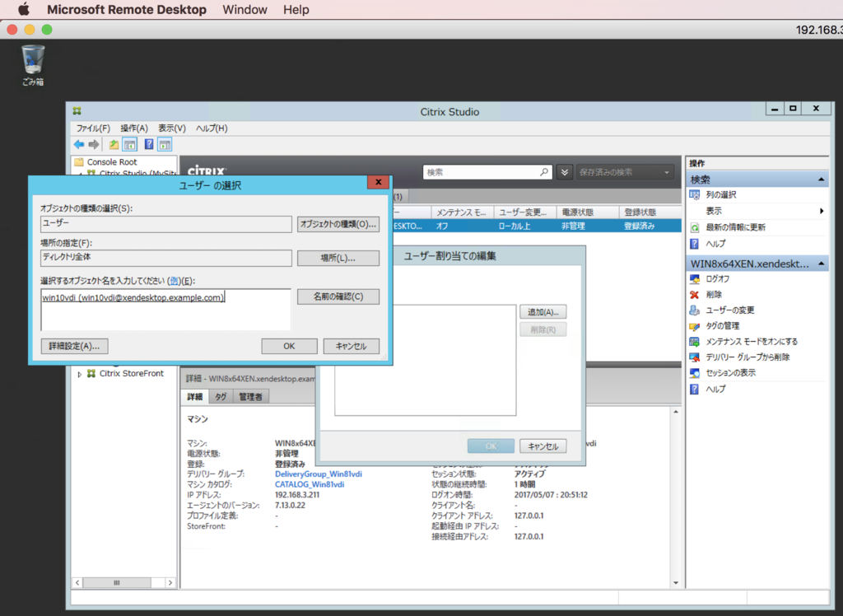Click ヘルプ under the WIN8x64XEN actions section
Image resolution: width=843 pixels, height=616 pixels.
coord(715,389)
